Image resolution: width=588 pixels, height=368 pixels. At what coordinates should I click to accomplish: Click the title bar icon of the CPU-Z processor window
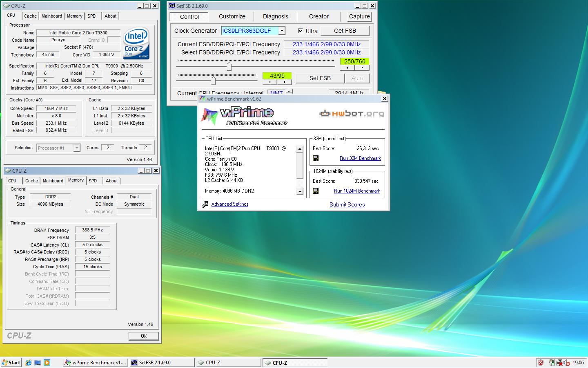[7, 6]
